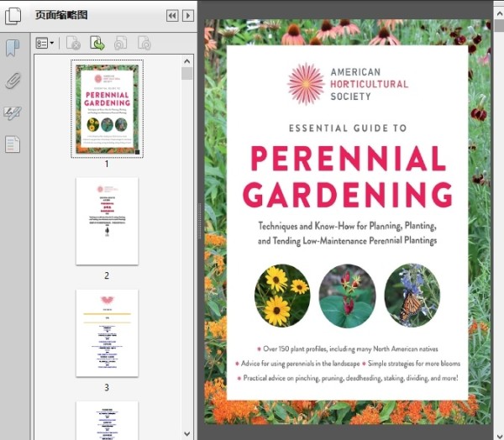
Task: Open the thumbnail options dropdown menu
Action: (x=45, y=43)
